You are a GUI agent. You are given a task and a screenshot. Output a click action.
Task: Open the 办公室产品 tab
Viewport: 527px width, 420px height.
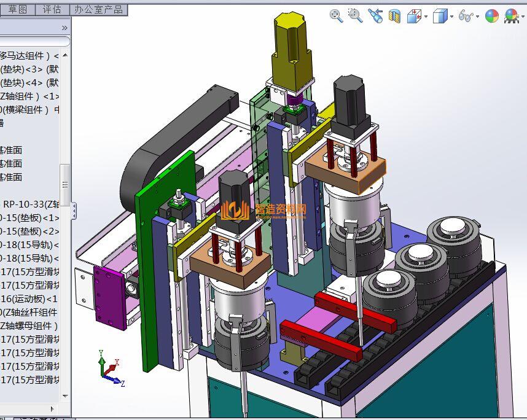coord(98,9)
